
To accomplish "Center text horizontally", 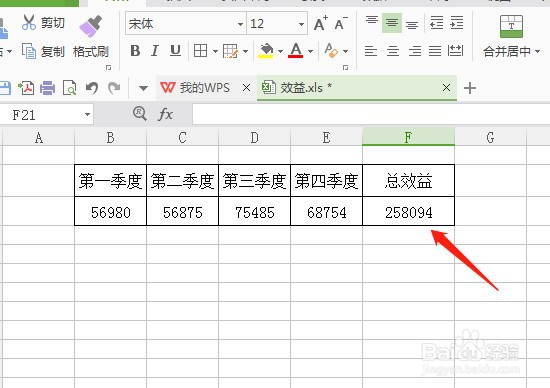I will point(393,51).
